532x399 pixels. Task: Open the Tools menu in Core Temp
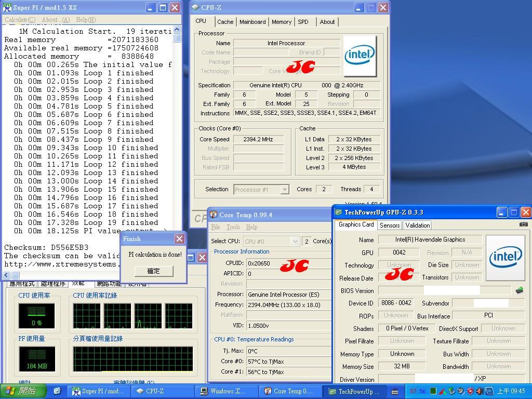pos(233,227)
